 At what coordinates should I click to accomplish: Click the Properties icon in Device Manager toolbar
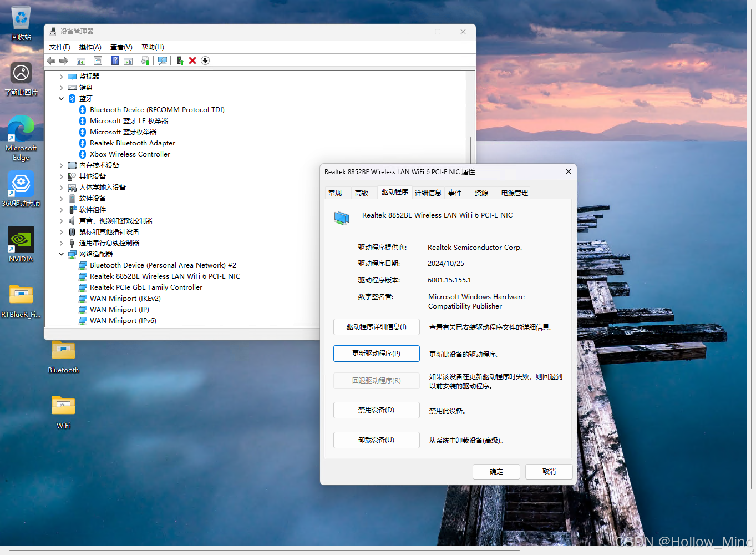(x=98, y=60)
